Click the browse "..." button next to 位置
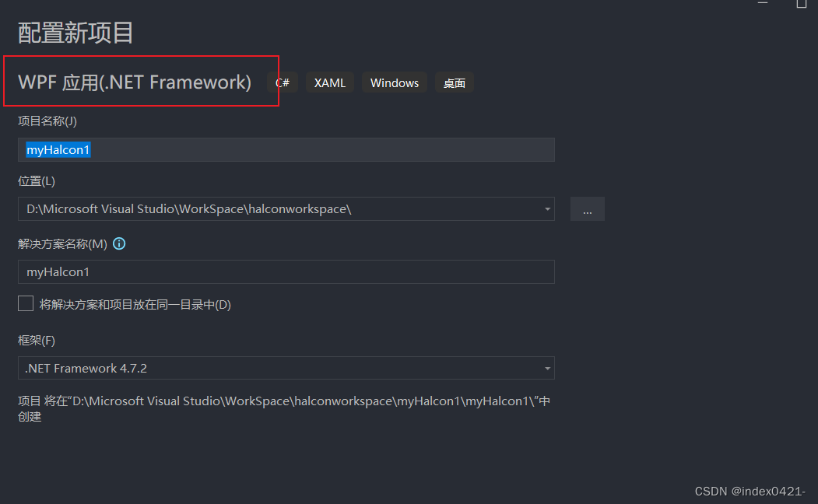818x504 pixels. point(587,208)
